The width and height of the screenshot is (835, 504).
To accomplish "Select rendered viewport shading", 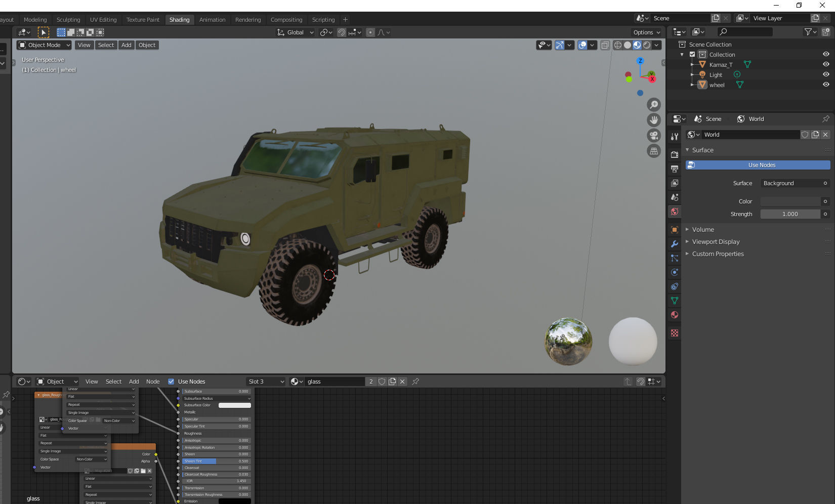I will click(x=647, y=45).
